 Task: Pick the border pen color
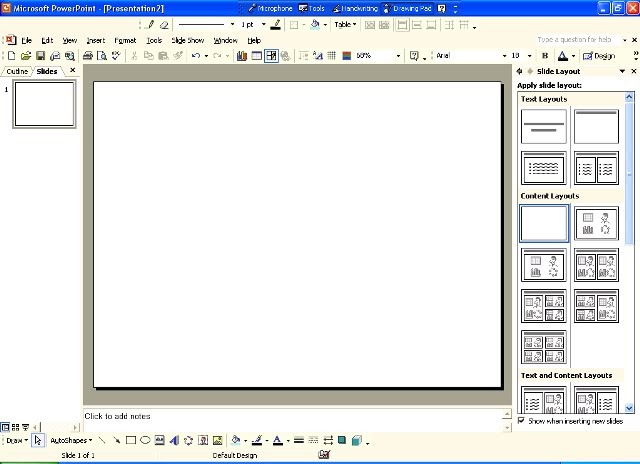click(x=276, y=25)
